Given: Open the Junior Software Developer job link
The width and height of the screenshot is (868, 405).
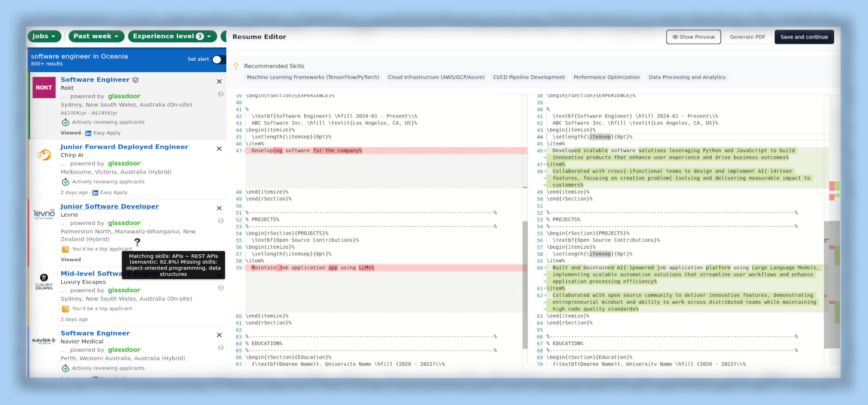Looking at the screenshot, I should click(x=110, y=206).
